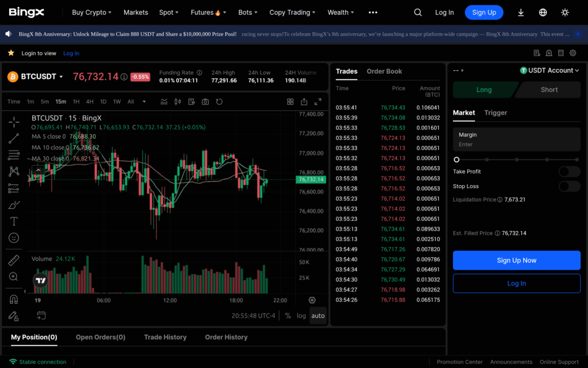Select the pattern drawing tool

click(14, 171)
